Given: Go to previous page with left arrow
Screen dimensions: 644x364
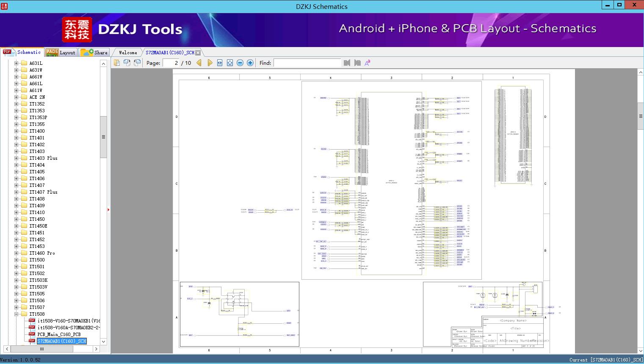Looking at the screenshot, I should [199, 63].
